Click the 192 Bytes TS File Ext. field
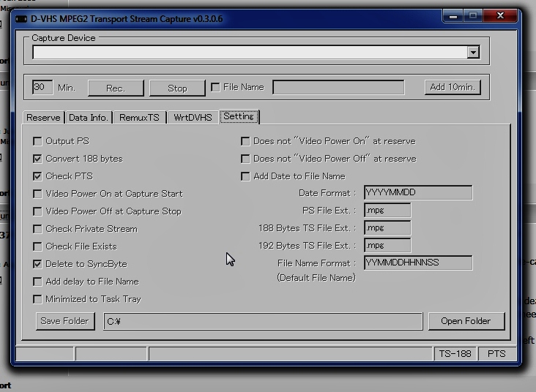 coord(387,246)
